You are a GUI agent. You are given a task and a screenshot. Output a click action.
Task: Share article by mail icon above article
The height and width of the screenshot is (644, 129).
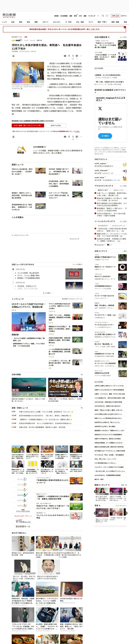coord(65,56)
